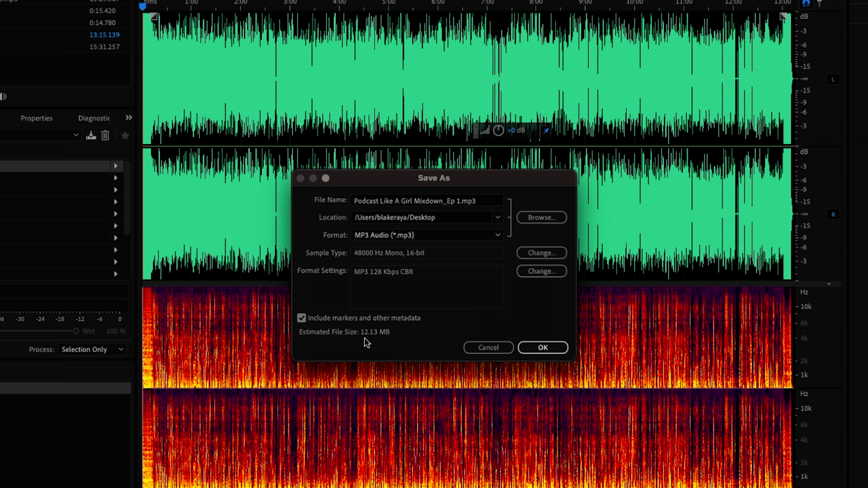Screen dimensions: 868x488
Task: Mark preset as favorite with the star icon
Action: (x=125, y=135)
